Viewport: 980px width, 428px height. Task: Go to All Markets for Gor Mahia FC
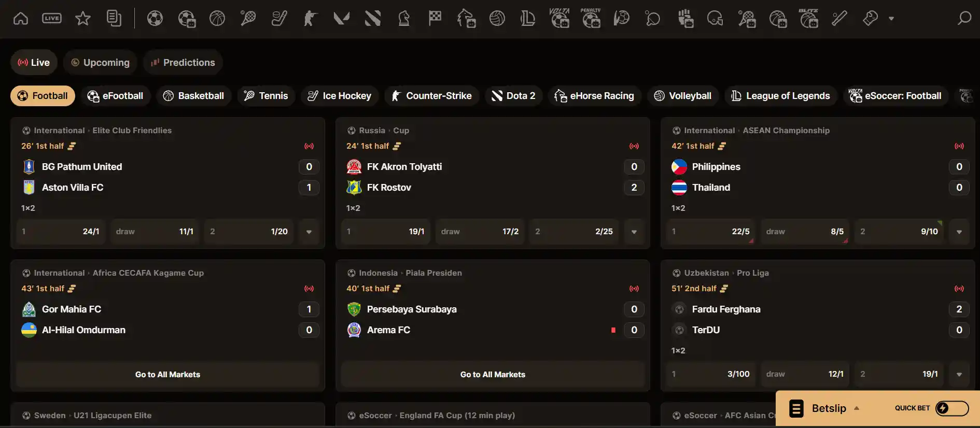pyautogui.click(x=167, y=375)
